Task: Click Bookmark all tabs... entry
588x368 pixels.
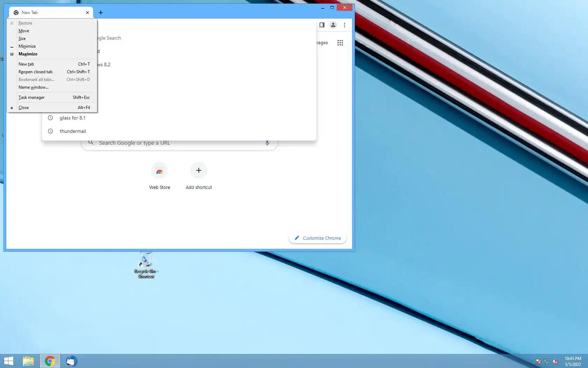Action: click(52, 80)
